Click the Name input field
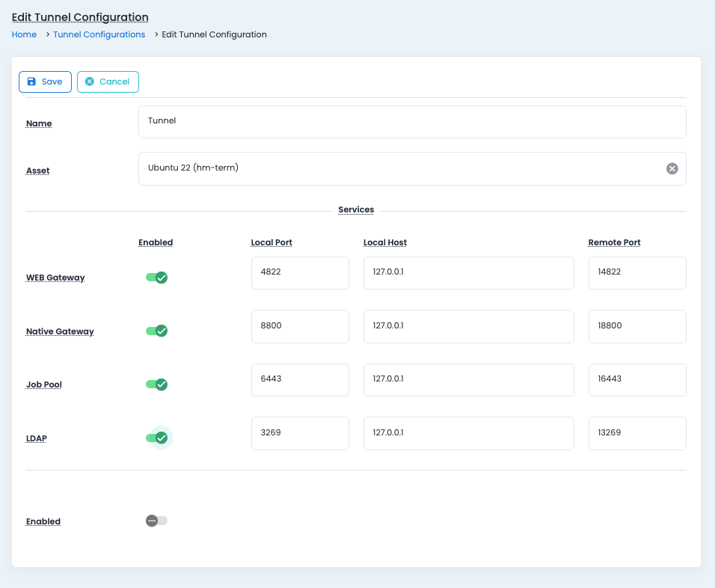This screenshot has height=588, width=715. point(411,121)
